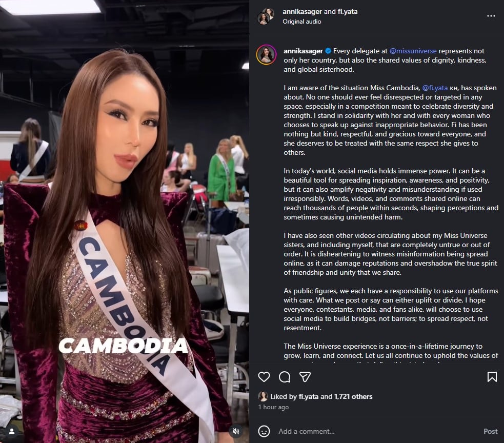Share post using paper plane icon
This screenshot has width=504, height=443.
pos(305,377)
